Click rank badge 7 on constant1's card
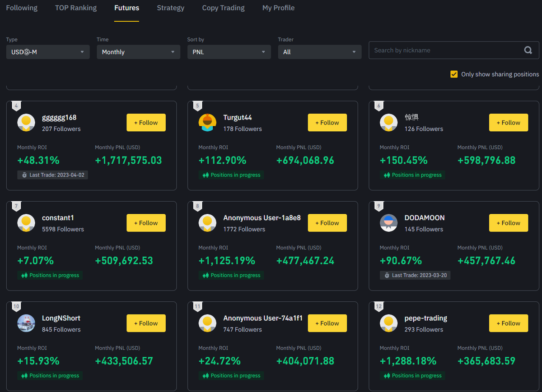This screenshot has width=542, height=392. (x=16, y=206)
